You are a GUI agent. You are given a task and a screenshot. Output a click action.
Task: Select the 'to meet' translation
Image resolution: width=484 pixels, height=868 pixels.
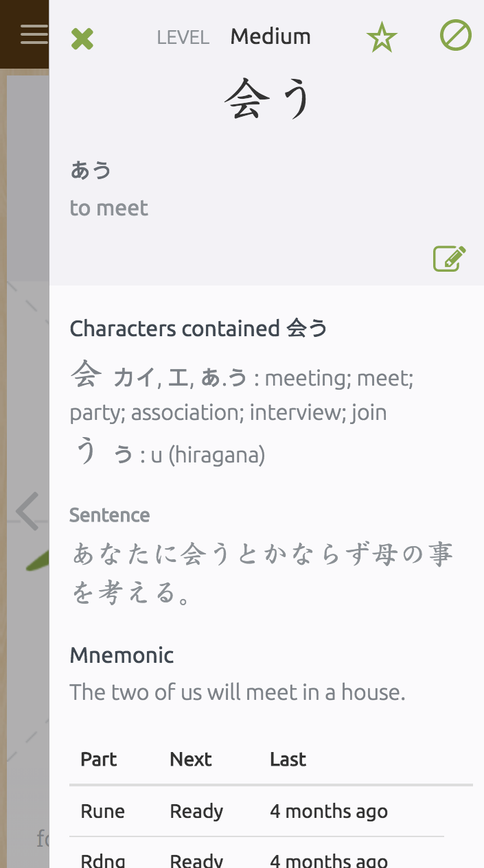(109, 208)
